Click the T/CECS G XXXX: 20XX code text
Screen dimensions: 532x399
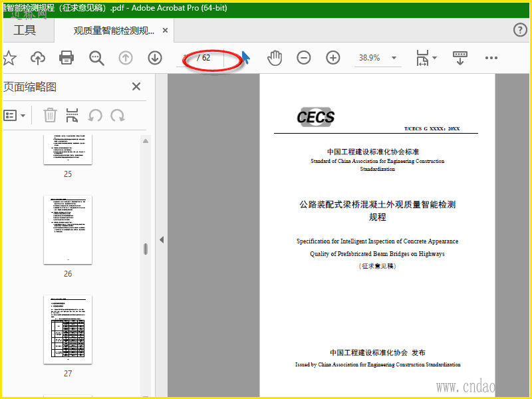[432, 128]
